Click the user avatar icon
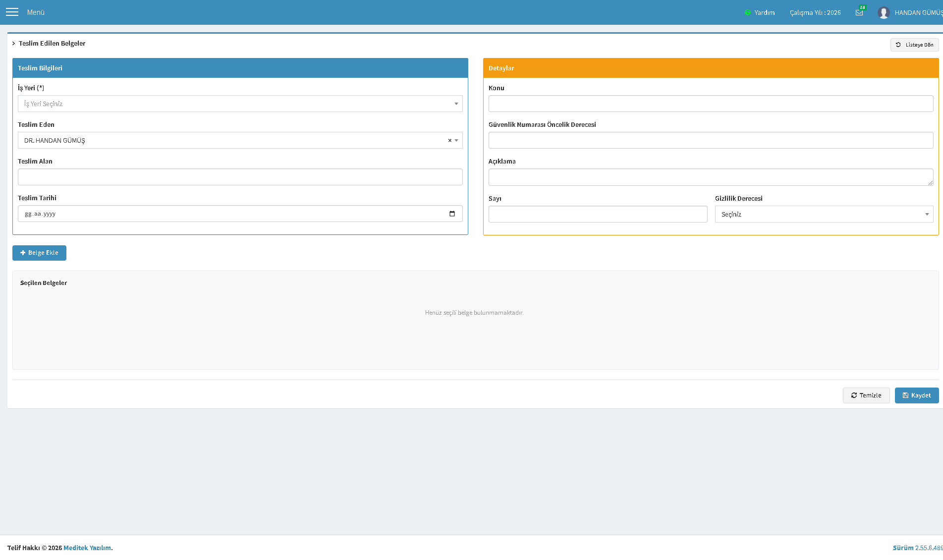Screen dimensions: 943x560 (884, 12)
